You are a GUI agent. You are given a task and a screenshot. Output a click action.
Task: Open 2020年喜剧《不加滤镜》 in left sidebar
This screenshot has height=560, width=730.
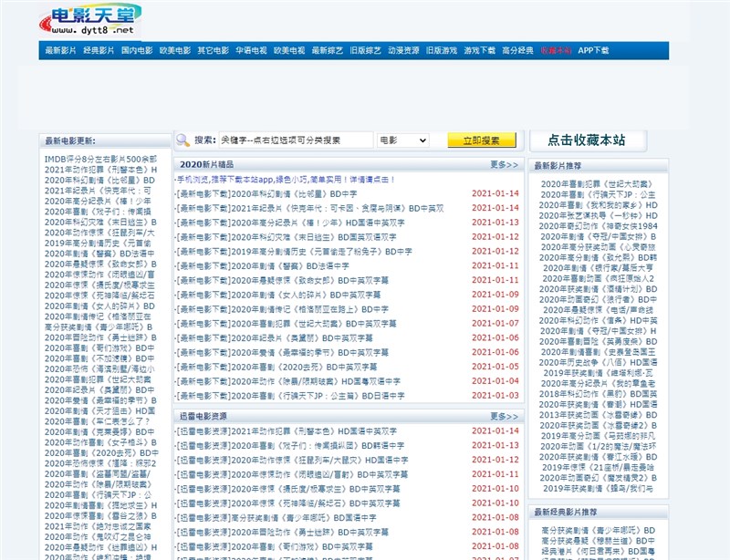(x=99, y=358)
